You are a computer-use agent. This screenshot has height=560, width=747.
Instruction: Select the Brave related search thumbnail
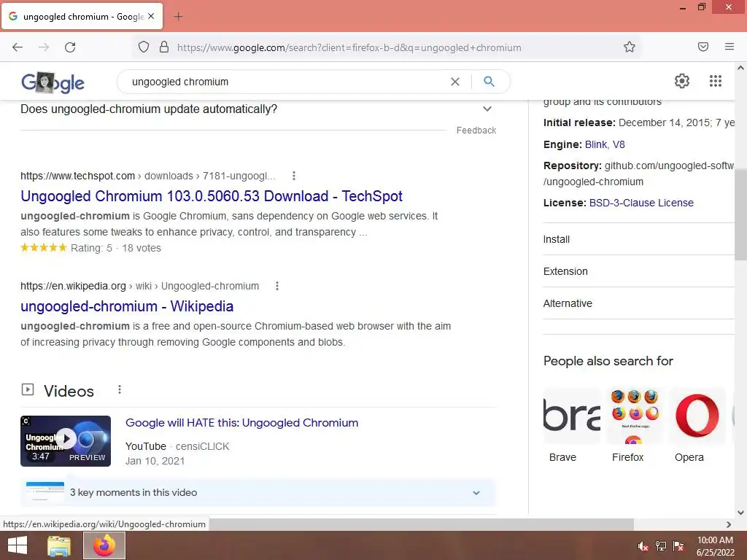(572, 416)
